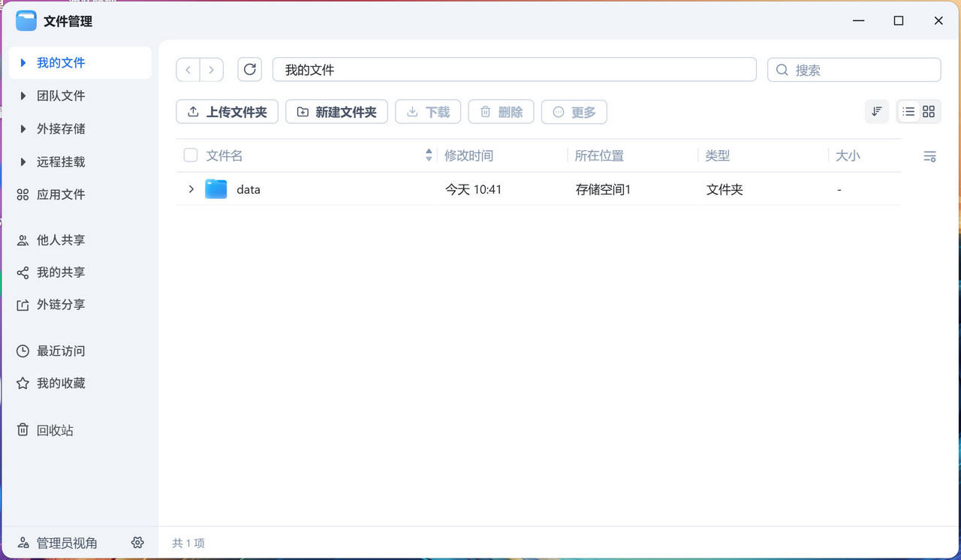
Task: Open the sort order options icon
Action: 876,112
